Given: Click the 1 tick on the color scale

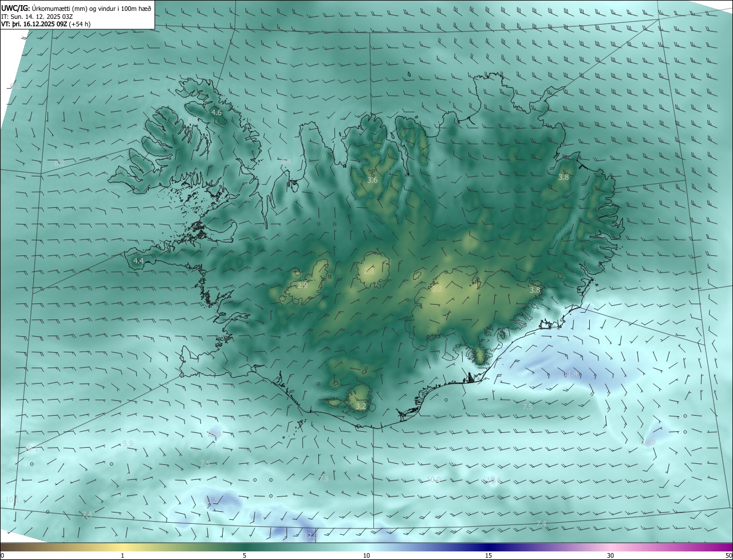Looking at the screenshot, I should pyautogui.click(x=123, y=555).
